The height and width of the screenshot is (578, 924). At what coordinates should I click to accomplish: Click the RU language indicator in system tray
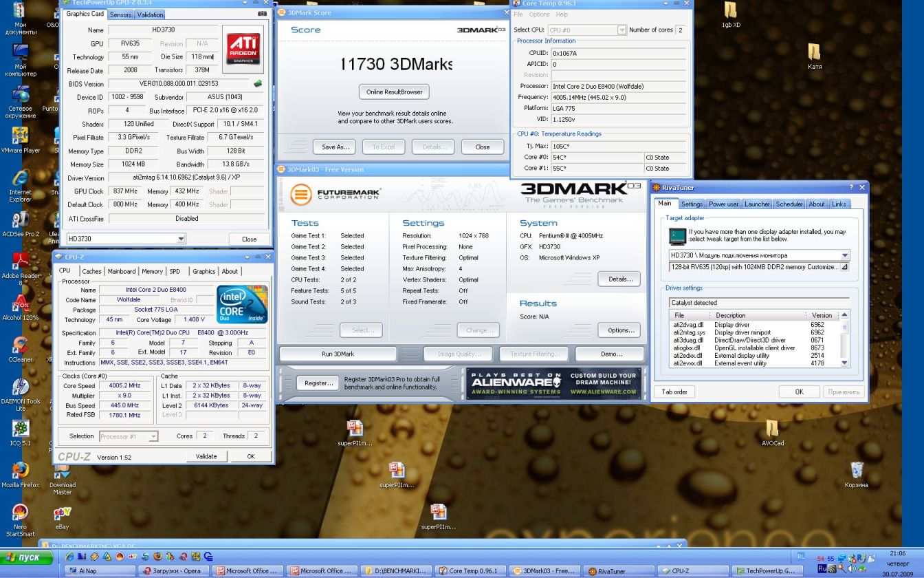click(x=822, y=569)
